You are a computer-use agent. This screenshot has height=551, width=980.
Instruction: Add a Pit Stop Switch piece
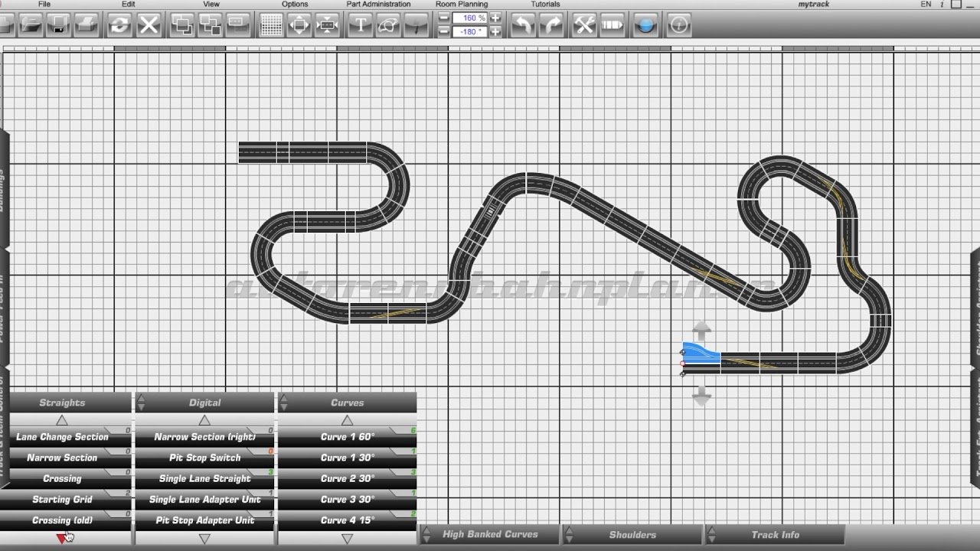click(204, 458)
